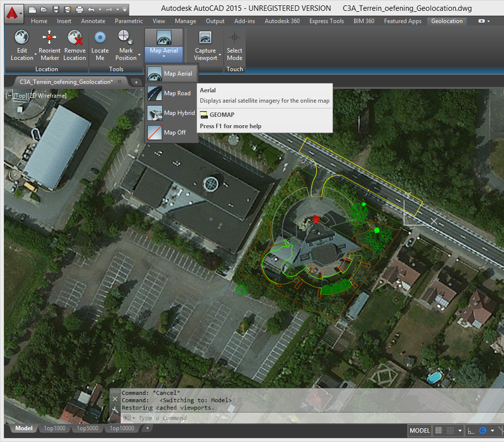The image size is (504, 442).
Task: Toggle snap mode dots icon in status bar
Action: click(x=450, y=430)
